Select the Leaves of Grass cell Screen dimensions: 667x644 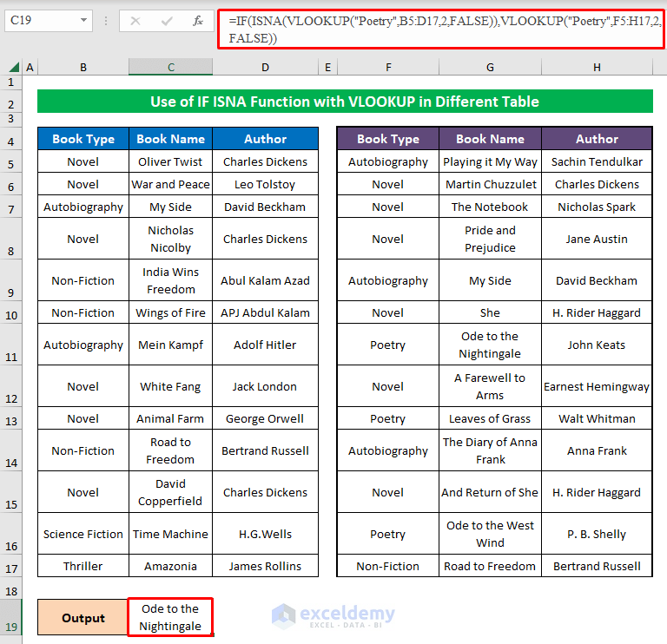(x=490, y=418)
